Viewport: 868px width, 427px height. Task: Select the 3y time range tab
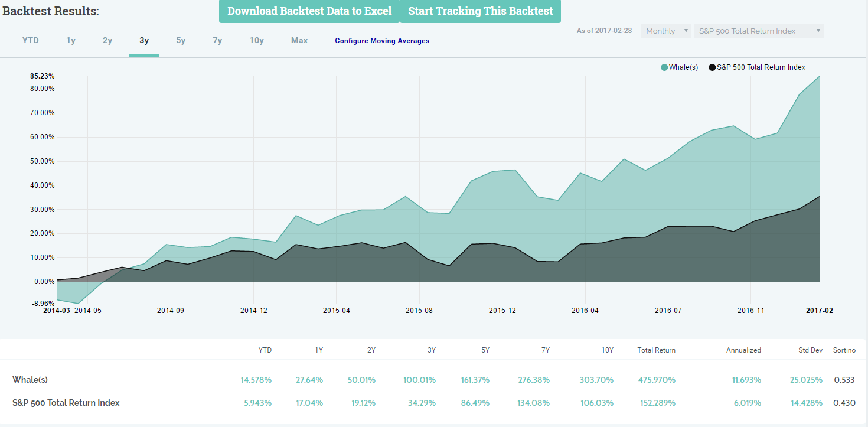tap(144, 41)
